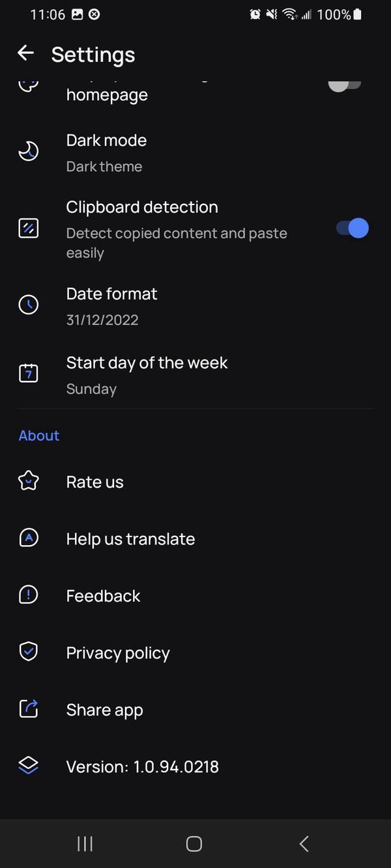The width and height of the screenshot is (391, 868).
Task: Select the Dark mode moon icon
Action: 28,150
